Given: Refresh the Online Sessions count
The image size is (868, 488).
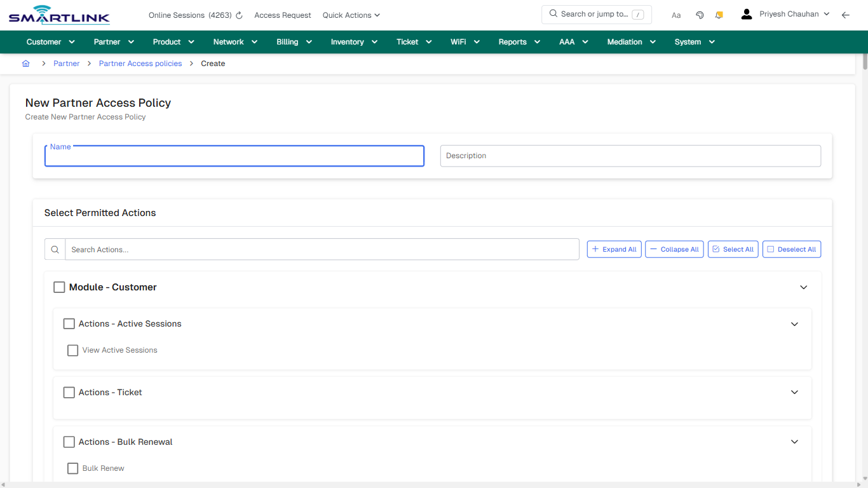Looking at the screenshot, I should [238, 15].
